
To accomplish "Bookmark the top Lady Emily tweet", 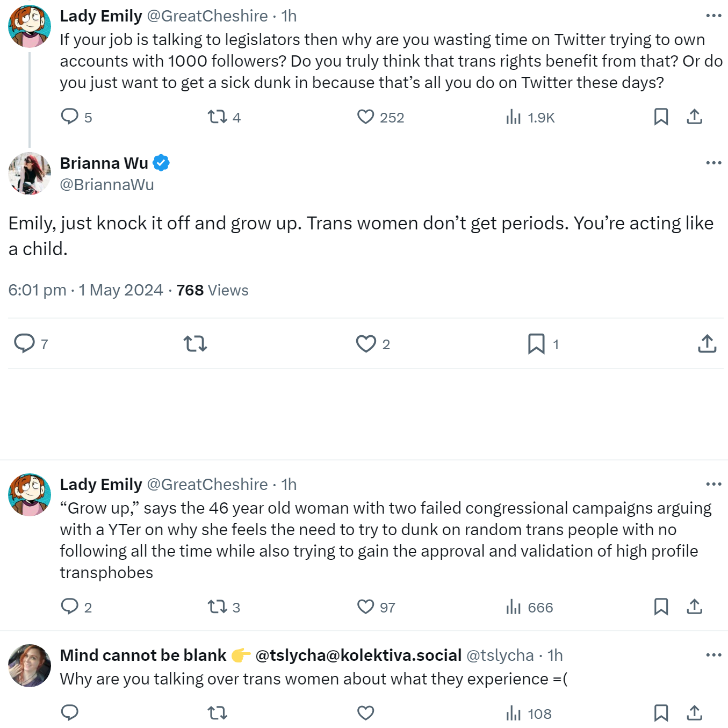I will click(661, 117).
